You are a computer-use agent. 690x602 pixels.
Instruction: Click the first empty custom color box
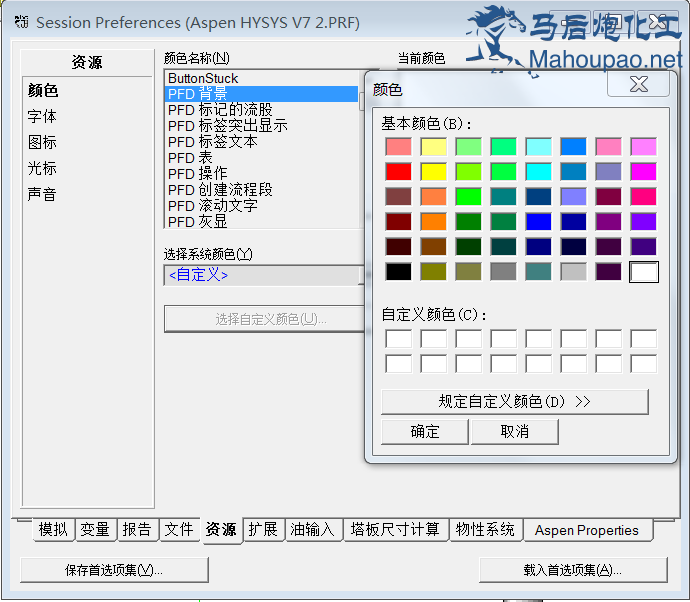pyautogui.click(x=399, y=339)
